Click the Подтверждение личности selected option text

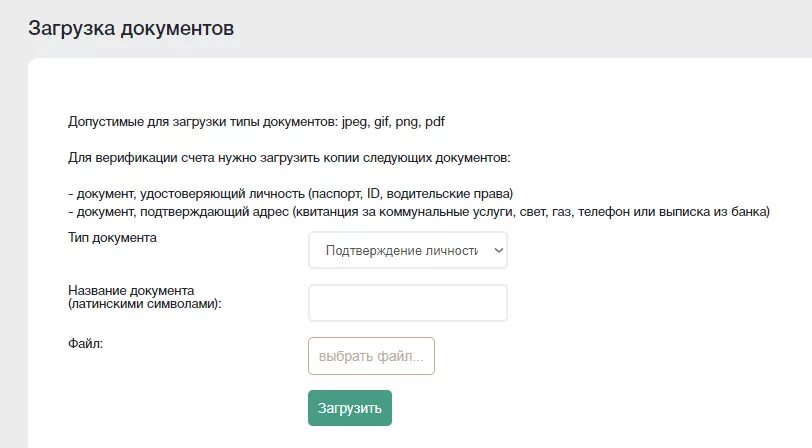pyautogui.click(x=401, y=251)
